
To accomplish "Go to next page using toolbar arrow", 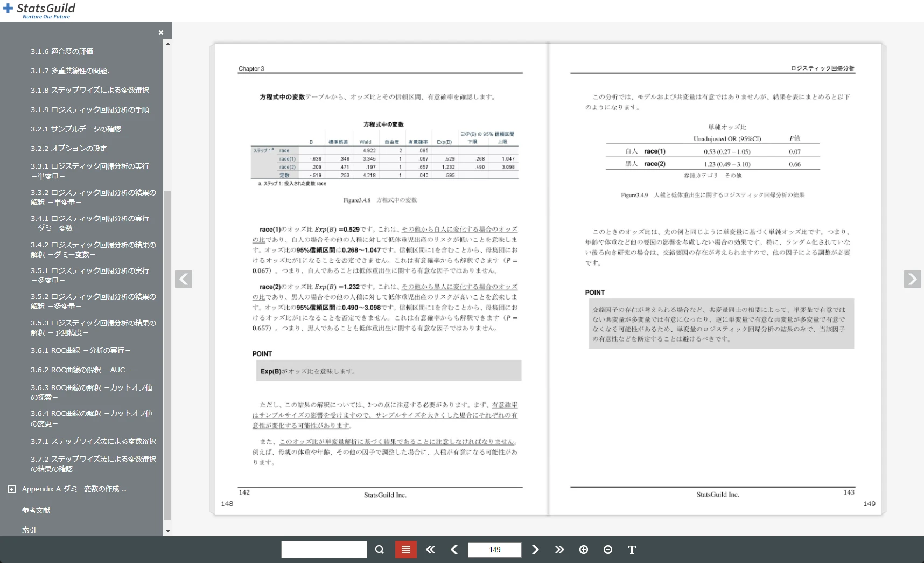I will point(535,550).
